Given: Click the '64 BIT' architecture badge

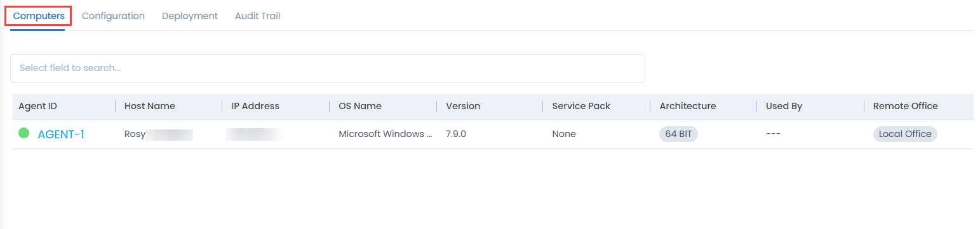Looking at the screenshot, I should (x=678, y=134).
